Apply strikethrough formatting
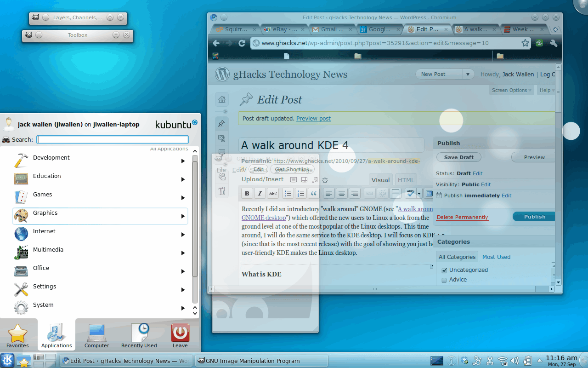 (273, 193)
